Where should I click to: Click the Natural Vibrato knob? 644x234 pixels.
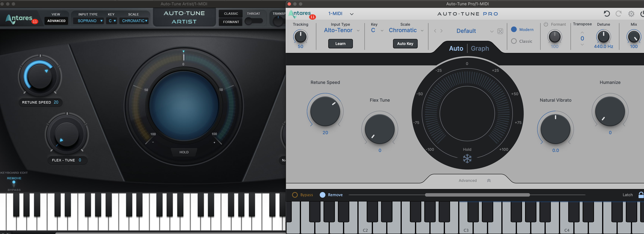click(555, 129)
